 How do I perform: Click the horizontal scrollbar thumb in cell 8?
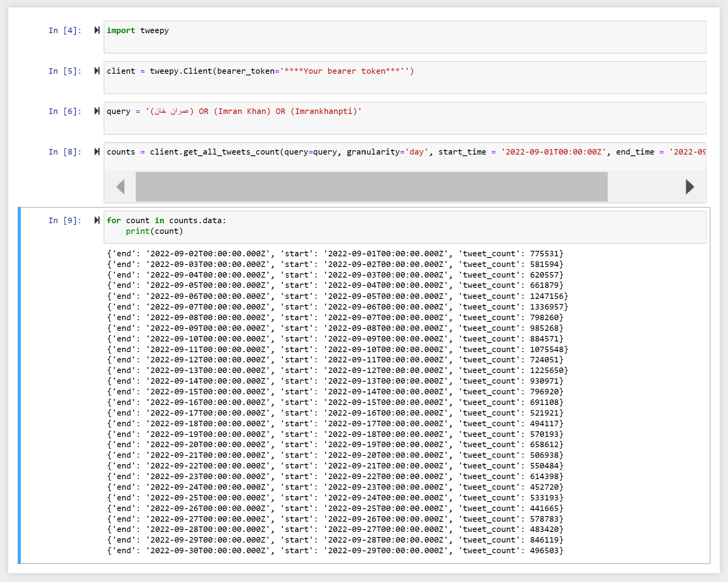click(x=371, y=187)
